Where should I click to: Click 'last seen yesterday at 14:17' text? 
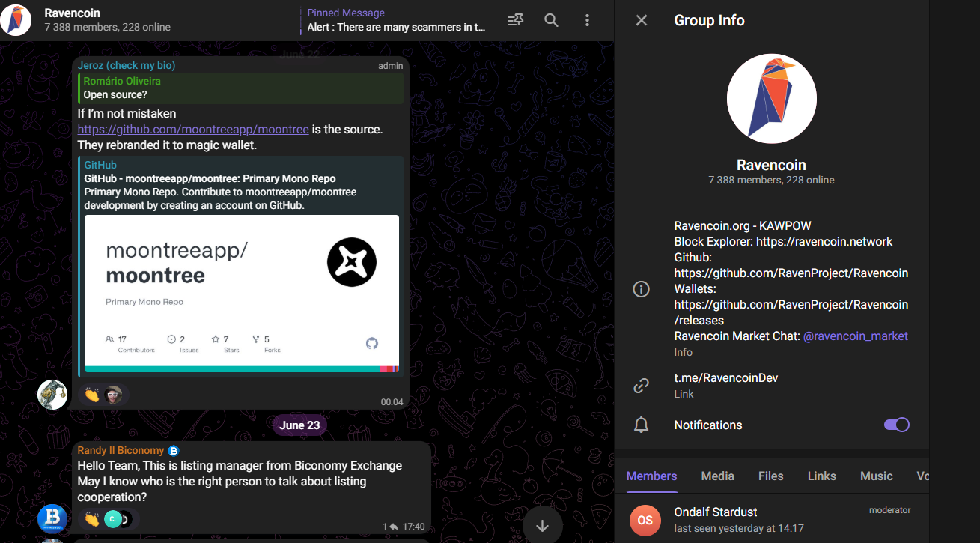coord(739,528)
